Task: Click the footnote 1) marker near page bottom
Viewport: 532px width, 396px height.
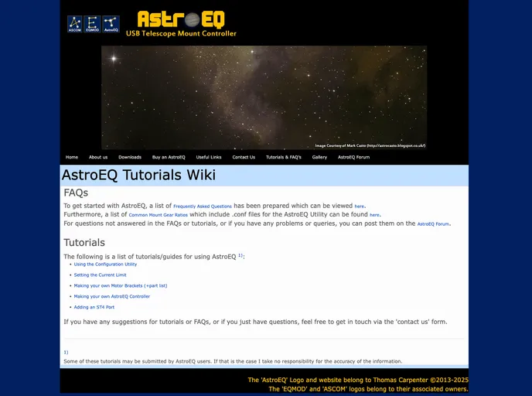Action: [66, 352]
